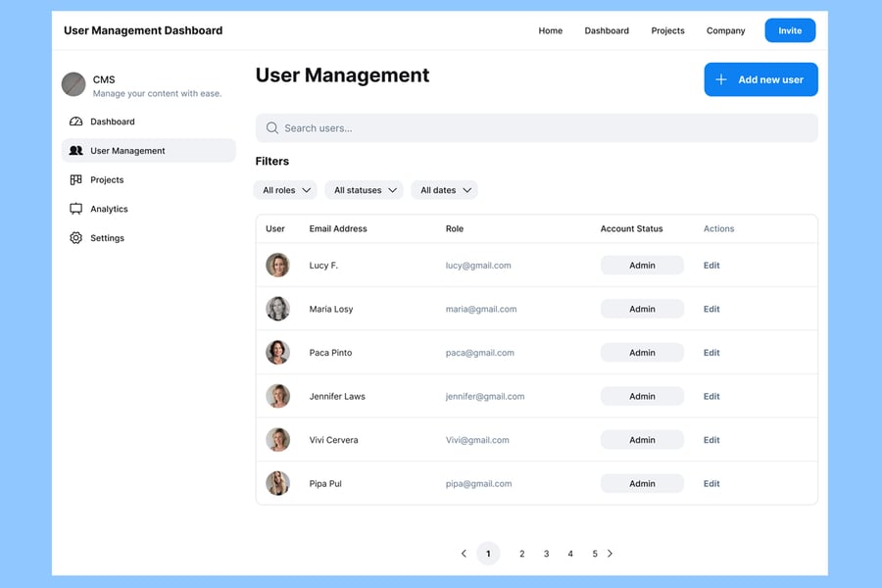Click the Dashboard speedometer icon in sidebar
882x588 pixels.
[x=76, y=122]
